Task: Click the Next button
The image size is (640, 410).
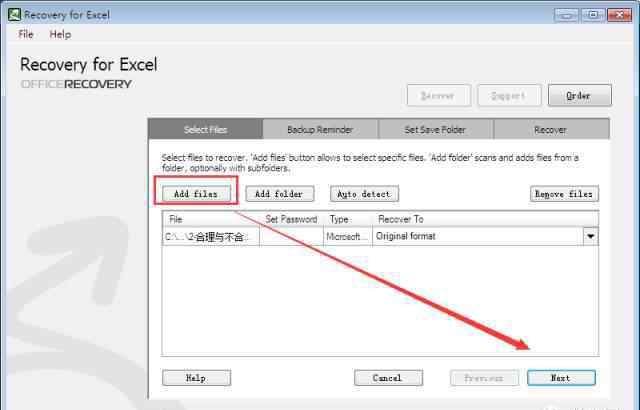Action: click(x=561, y=378)
